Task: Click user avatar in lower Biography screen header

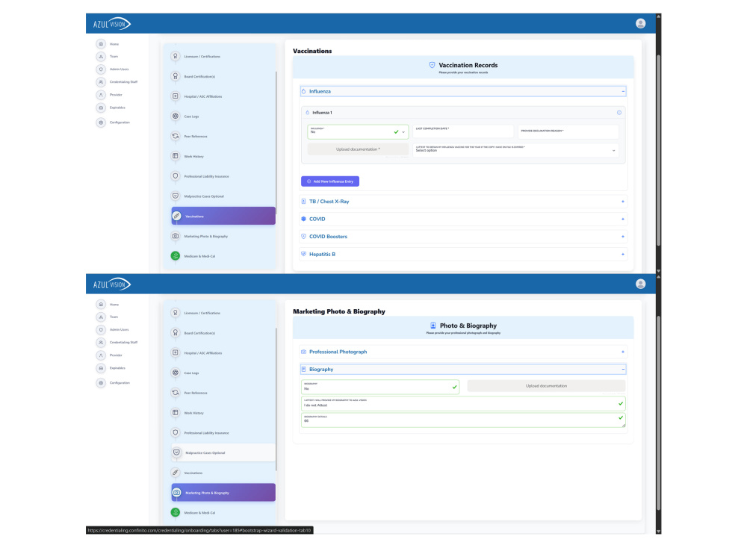Action: [640, 284]
